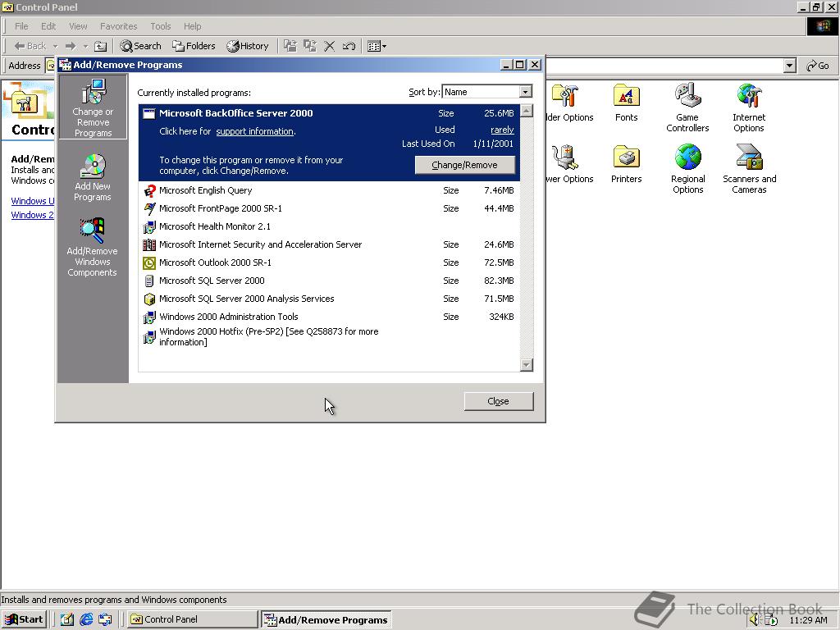The width and height of the screenshot is (840, 630).
Task: Open Add New Programs sidebar icon
Action: pos(93,178)
